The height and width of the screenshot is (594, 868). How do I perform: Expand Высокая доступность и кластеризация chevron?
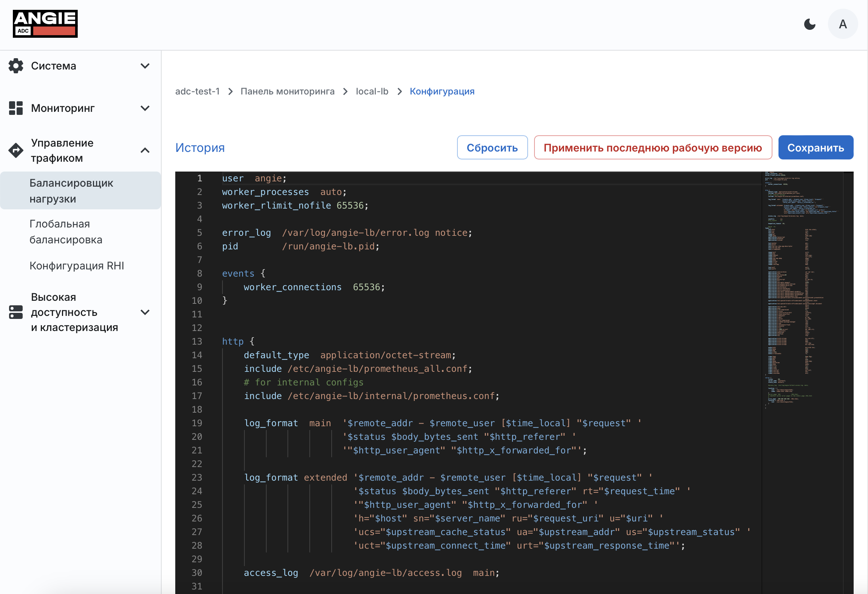pos(145,312)
